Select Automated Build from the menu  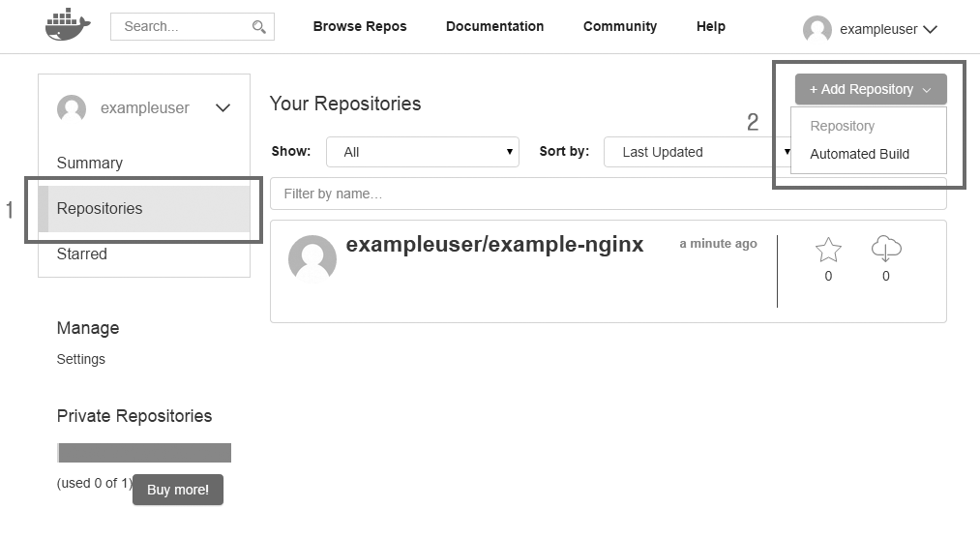tap(859, 154)
